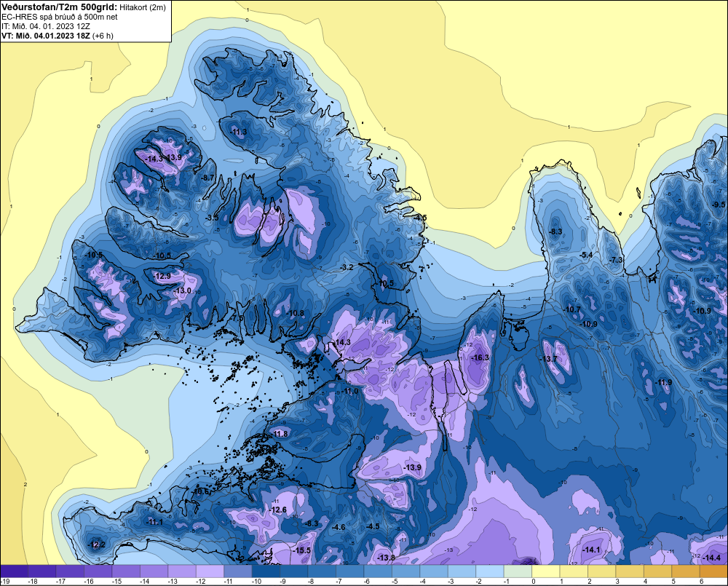Click the legend scale label '-14'
This screenshot has width=728, height=586.
pos(144,582)
